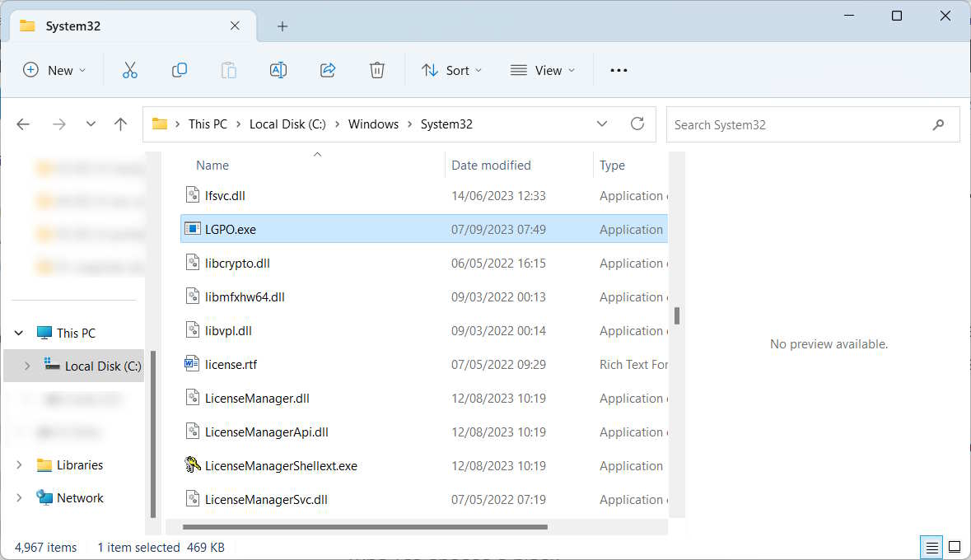Copy LGPO.exe to clipboard
Viewport: 971px width, 560px height.
[x=179, y=70]
